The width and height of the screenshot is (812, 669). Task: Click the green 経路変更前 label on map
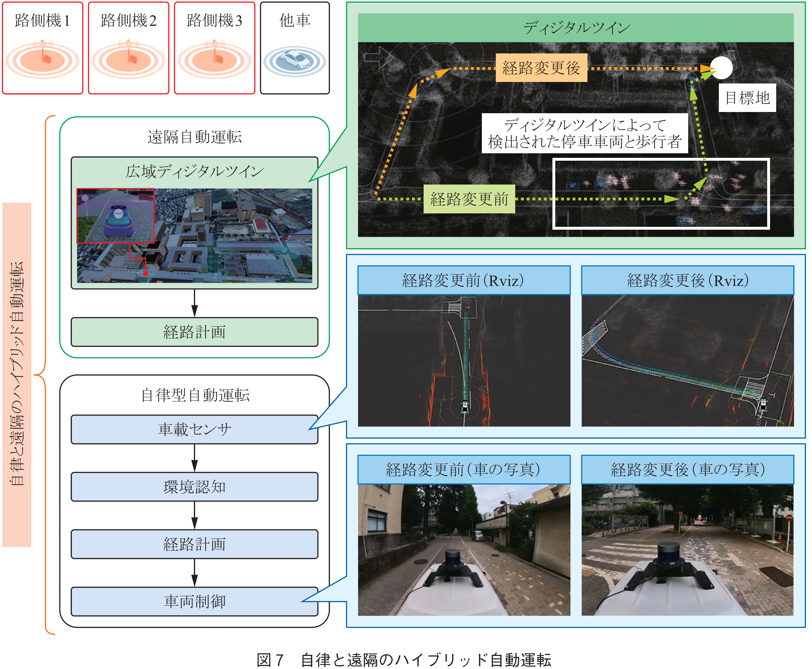(469, 199)
